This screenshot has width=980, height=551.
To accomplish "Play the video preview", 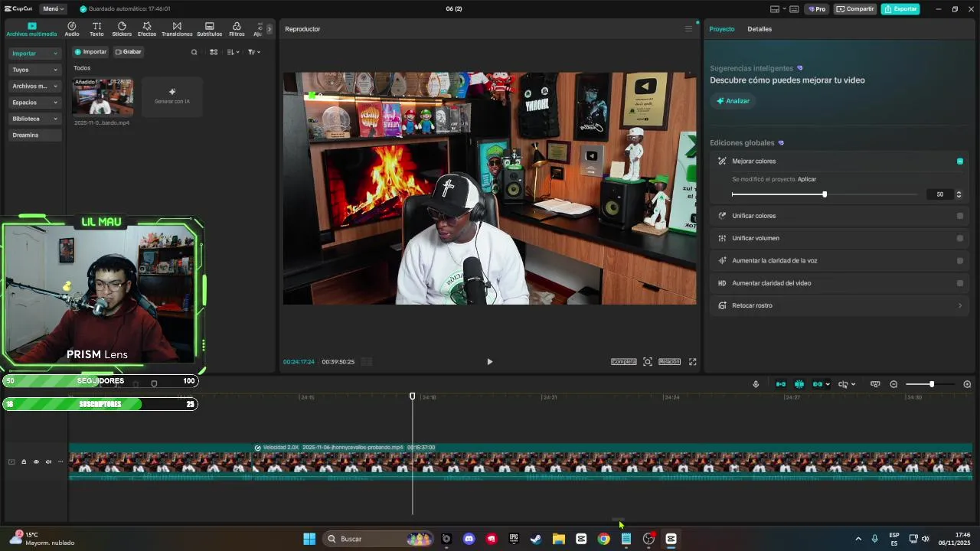I will point(490,362).
